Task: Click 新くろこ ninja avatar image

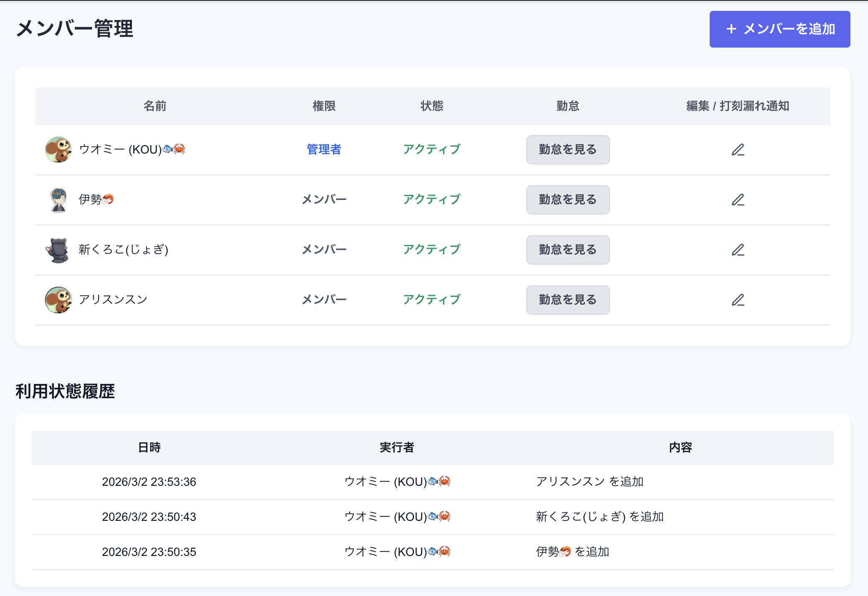Action: point(58,250)
